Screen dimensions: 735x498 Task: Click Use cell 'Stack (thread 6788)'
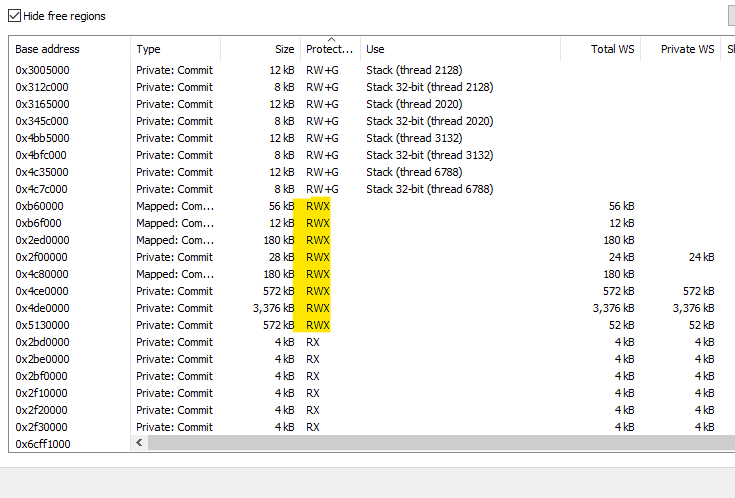pyautogui.click(x=414, y=172)
